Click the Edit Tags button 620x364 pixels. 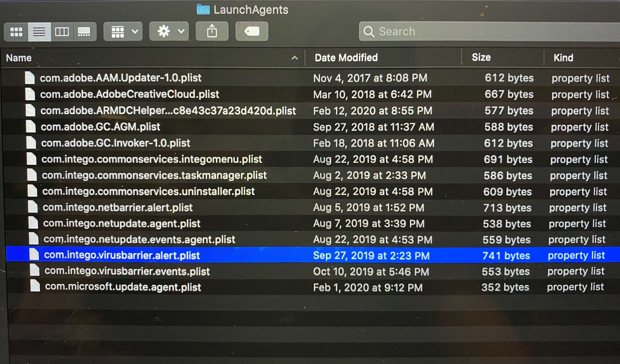pyautogui.click(x=252, y=31)
